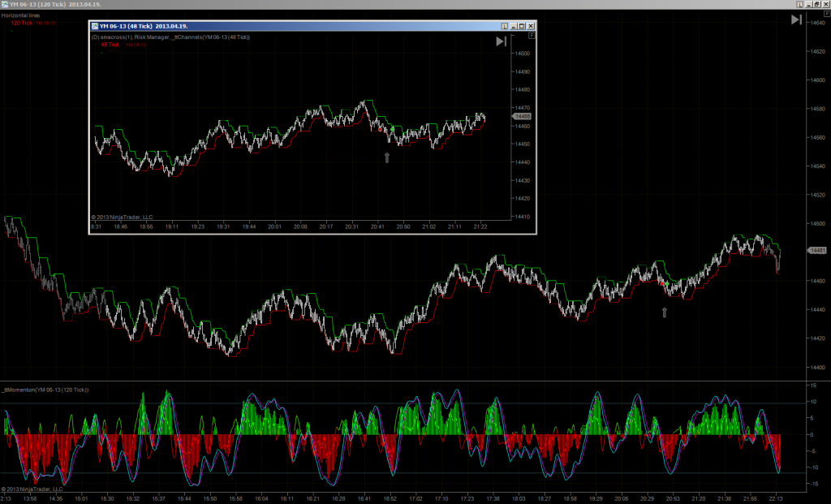This screenshot has height=504, width=831.
Task: Click the 16:04 time label on the 120 Tick axis
Action: [261, 498]
